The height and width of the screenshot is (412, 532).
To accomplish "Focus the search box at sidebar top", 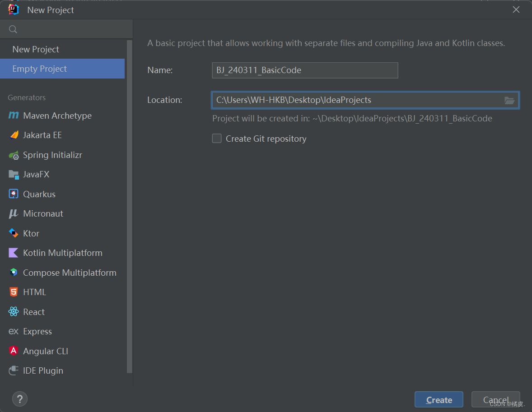I will pyautogui.click(x=66, y=29).
